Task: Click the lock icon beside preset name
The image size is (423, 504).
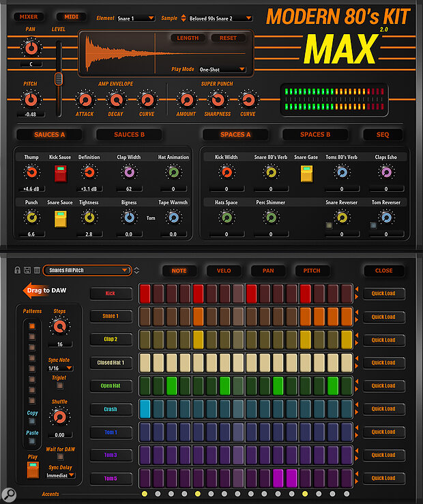Action: coord(17,270)
